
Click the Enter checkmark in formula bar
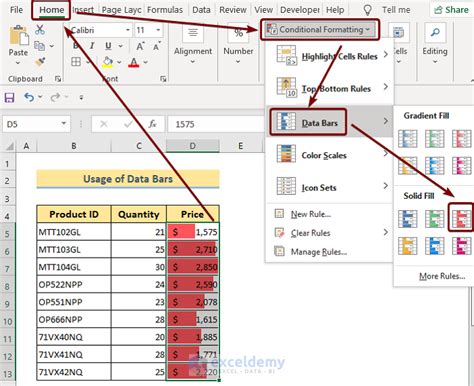tap(128, 124)
